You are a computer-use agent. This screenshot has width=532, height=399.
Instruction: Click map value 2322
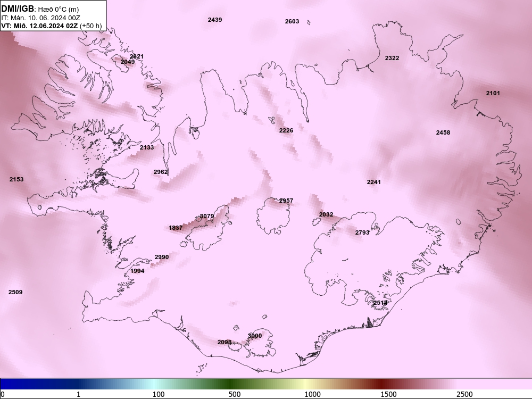click(392, 58)
